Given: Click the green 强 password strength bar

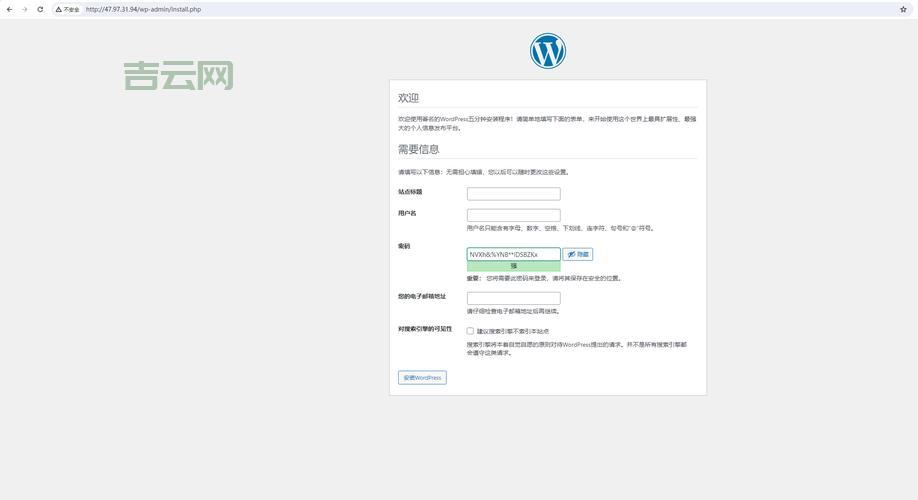Looking at the screenshot, I should [513, 266].
